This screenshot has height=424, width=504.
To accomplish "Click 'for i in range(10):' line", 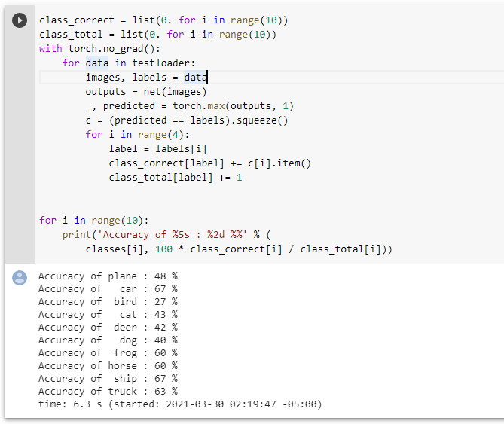I will 94,221.
